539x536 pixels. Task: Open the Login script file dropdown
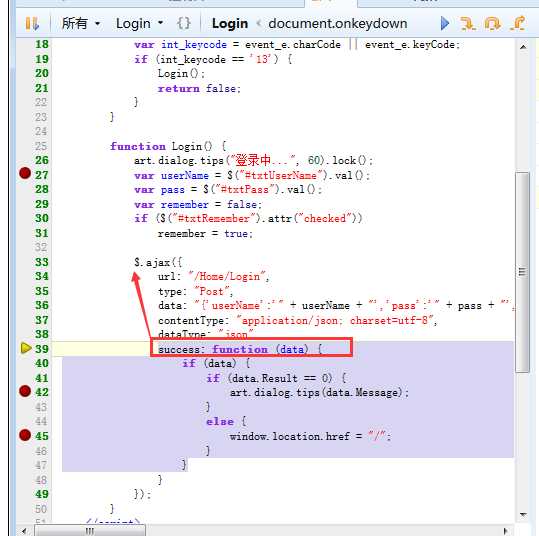point(139,23)
